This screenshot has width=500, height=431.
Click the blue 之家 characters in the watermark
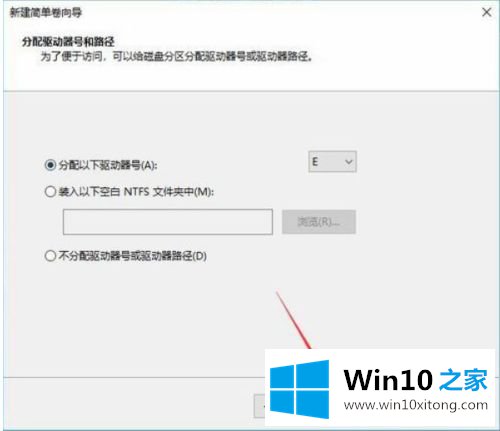point(463,380)
